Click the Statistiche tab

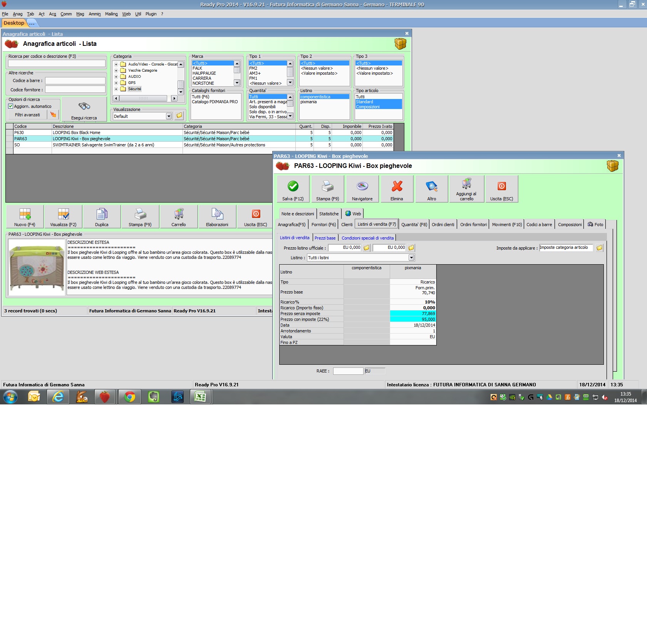(329, 214)
